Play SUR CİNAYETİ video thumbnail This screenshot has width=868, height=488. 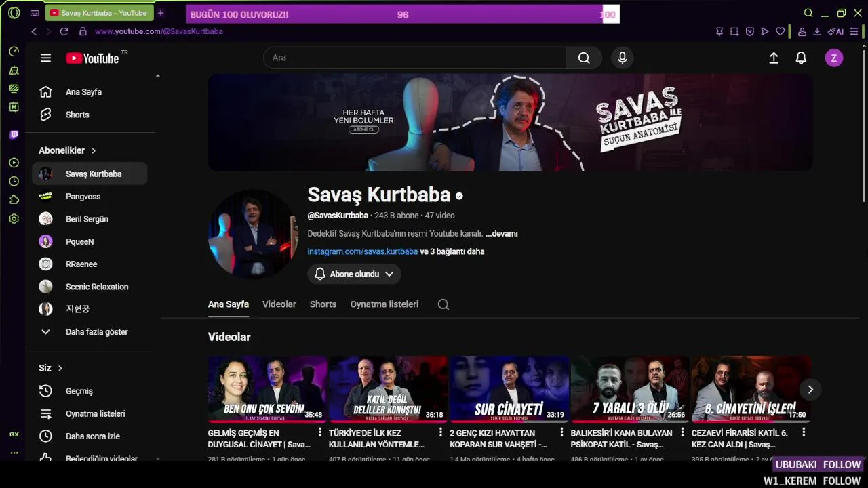pos(509,389)
